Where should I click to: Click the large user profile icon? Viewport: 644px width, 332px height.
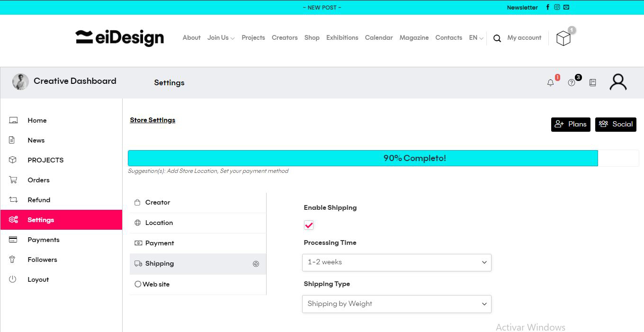[x=618, y=82]
